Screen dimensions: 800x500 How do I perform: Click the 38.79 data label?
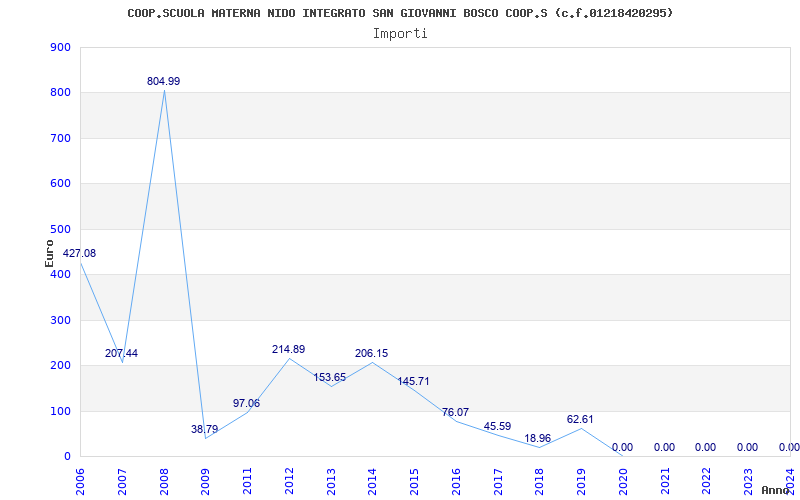point(205,429)
